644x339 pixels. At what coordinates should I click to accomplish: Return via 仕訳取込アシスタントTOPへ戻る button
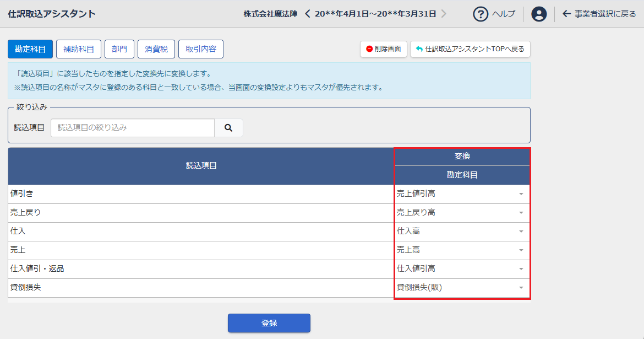coord(470,49)
